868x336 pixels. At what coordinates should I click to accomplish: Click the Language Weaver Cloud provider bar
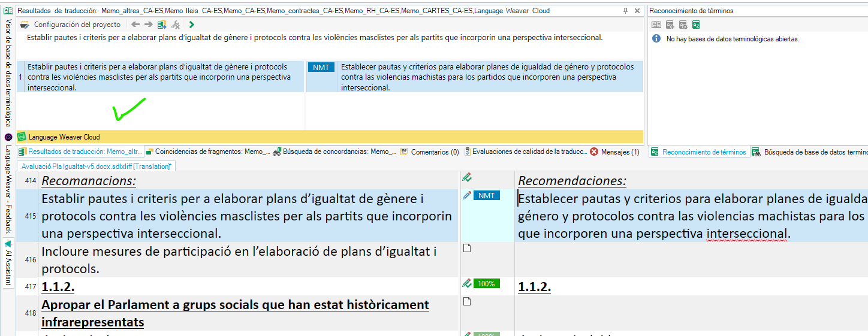pos(330,137)
